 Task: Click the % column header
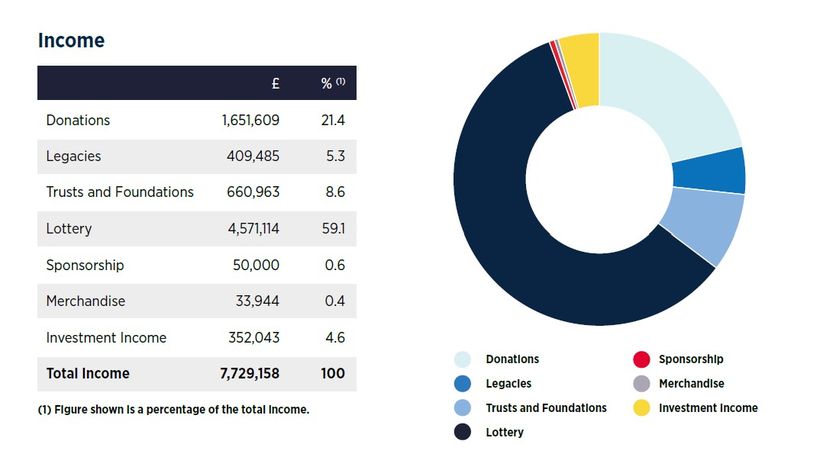point(332,84)
